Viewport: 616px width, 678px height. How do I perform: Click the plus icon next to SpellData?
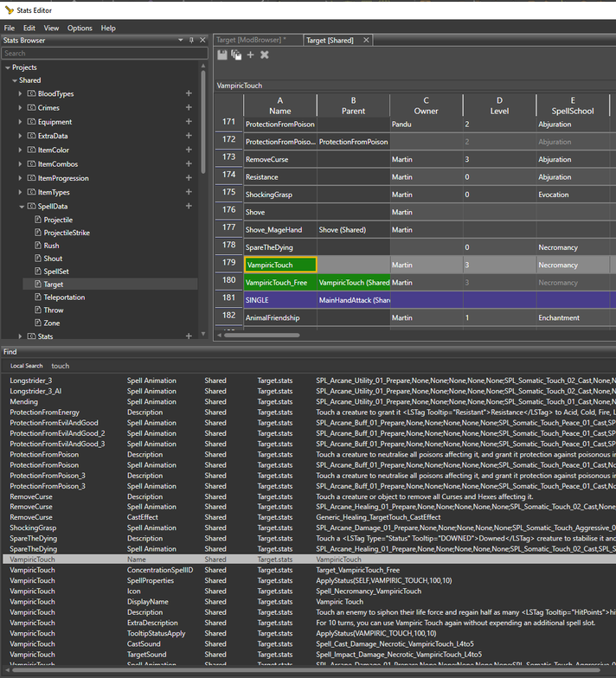click(189, 207)
